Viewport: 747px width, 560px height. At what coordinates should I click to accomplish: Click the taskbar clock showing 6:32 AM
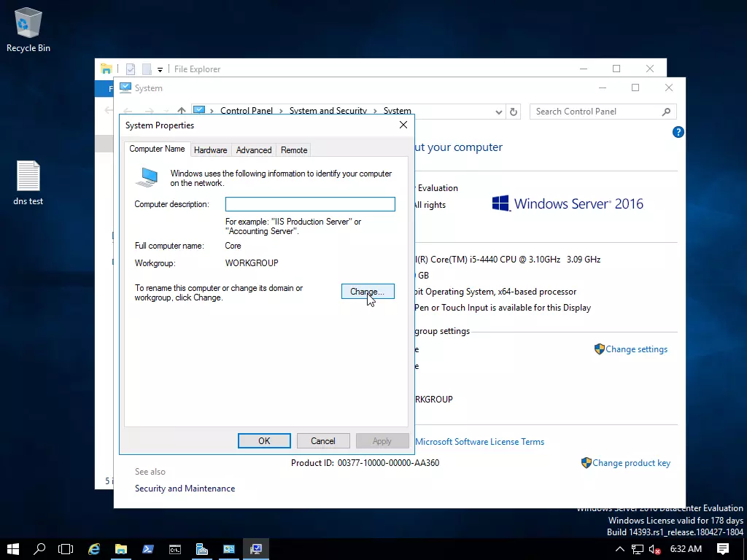(686, 549)
